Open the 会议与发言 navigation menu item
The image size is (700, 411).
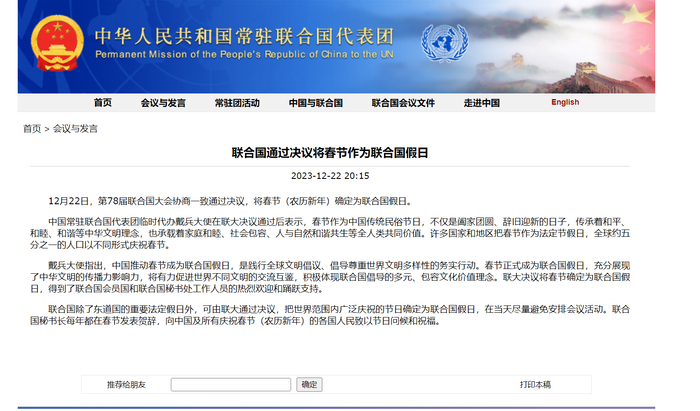tap(163, 103)
